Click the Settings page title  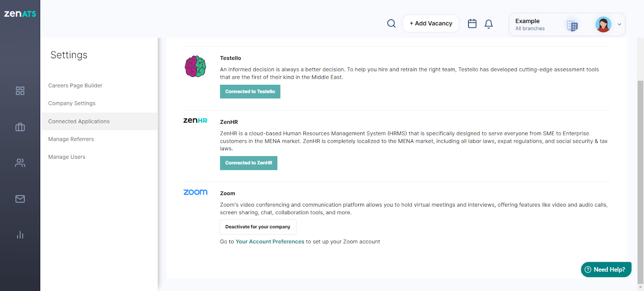point(69,55)
